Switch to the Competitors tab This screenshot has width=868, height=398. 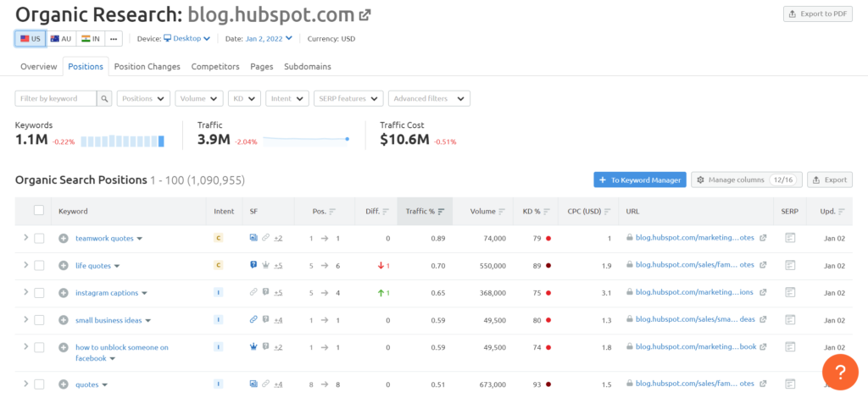coord(215,66)
